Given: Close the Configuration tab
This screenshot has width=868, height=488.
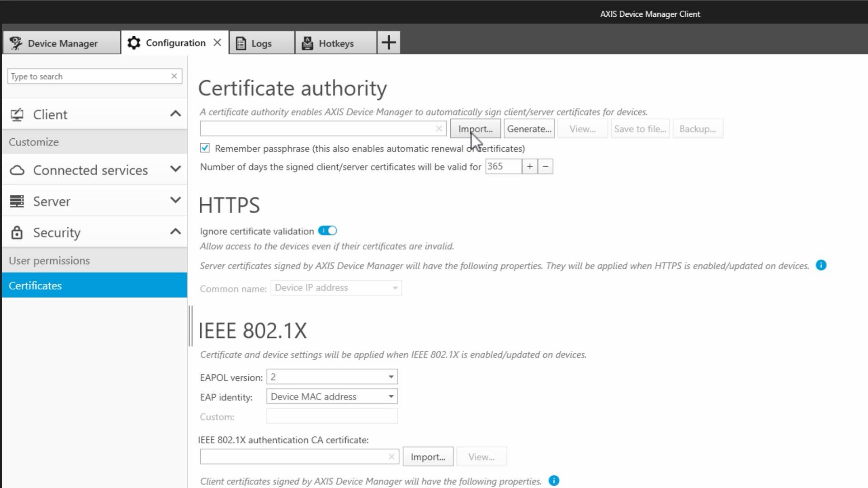Looking at the screenshot, I should click(217, 42).
